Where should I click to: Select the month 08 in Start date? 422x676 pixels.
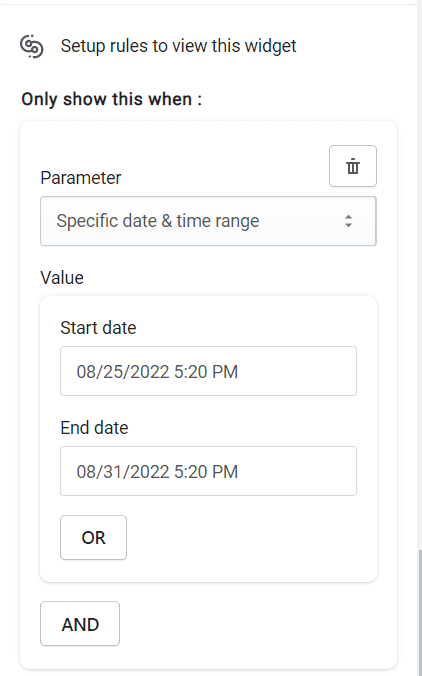(86, 372)
